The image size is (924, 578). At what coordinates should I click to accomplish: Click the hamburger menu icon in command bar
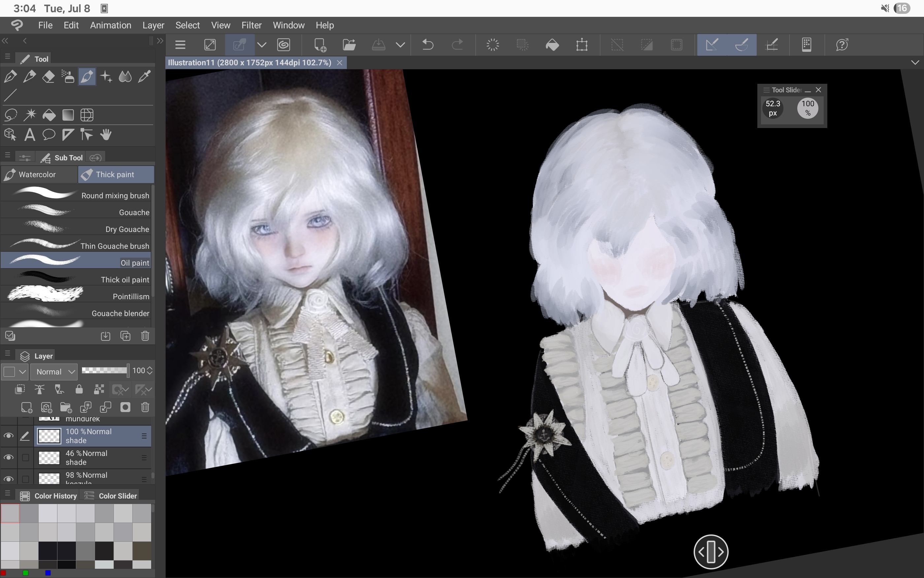click(x=181, y=45)
